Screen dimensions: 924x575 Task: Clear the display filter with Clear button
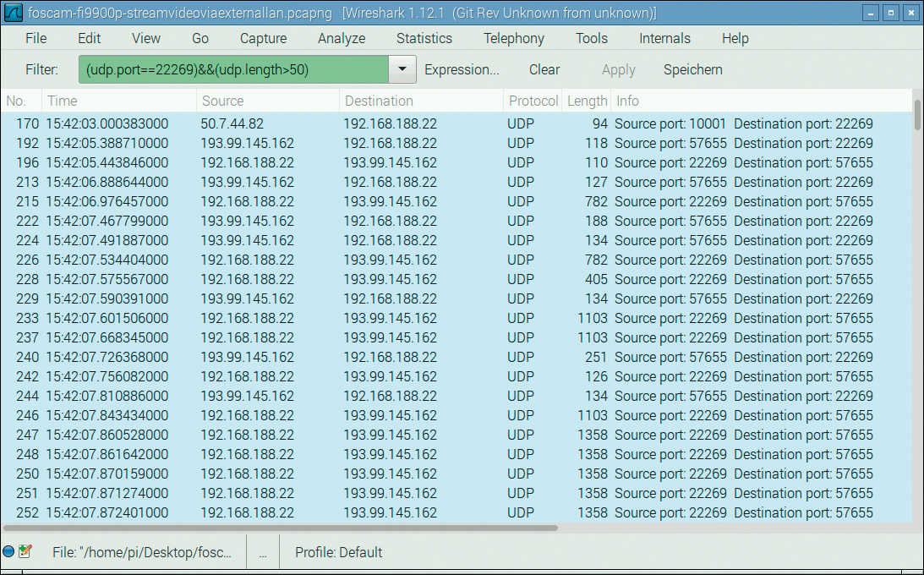[544, 69]
